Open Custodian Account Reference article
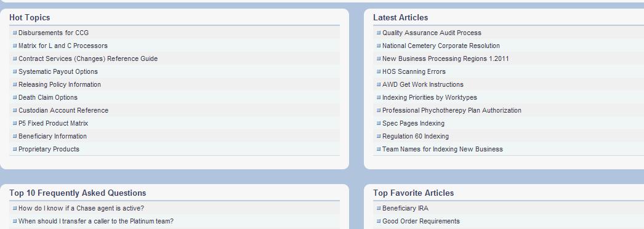The width and height of the screenshot is (644, 229). coord(63,110)
